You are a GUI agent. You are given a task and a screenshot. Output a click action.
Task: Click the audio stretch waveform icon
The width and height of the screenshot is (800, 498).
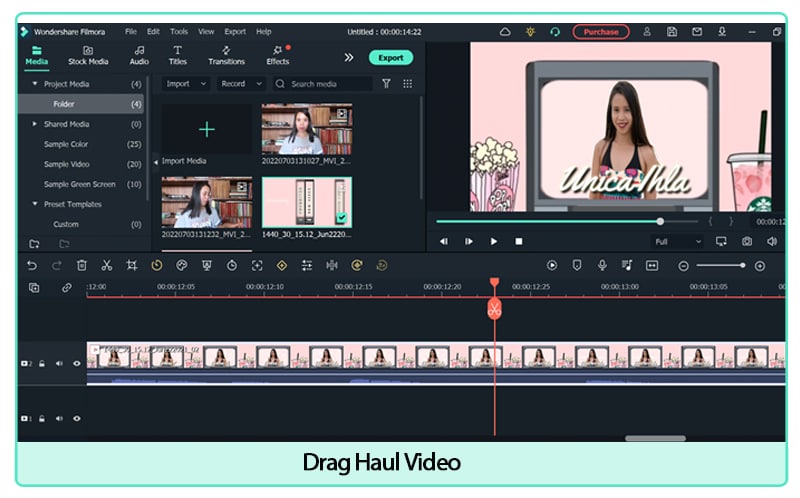332,265
